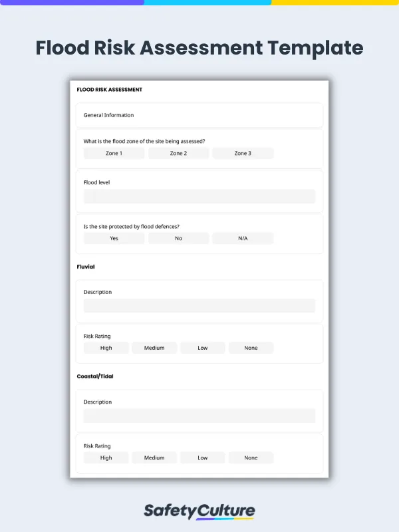Screen dimensions: 399x532
Task: Click the Flood level input field
Action: pos(199,196)
